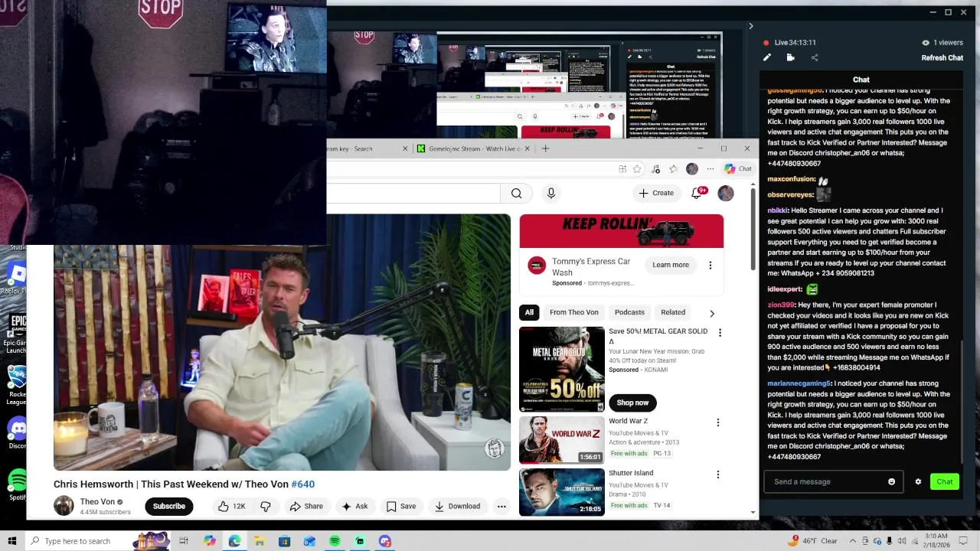Activate voice search microphone on YouTube
This screenshot has height=551, width=980.
point(550,193)
